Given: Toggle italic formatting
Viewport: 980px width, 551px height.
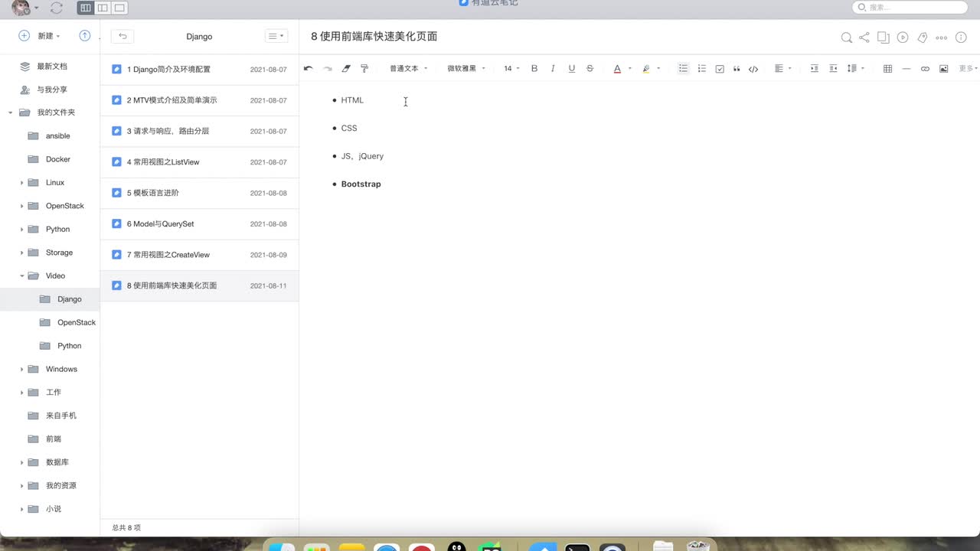Looking at the screenshot, I should (x=553, y=69).
